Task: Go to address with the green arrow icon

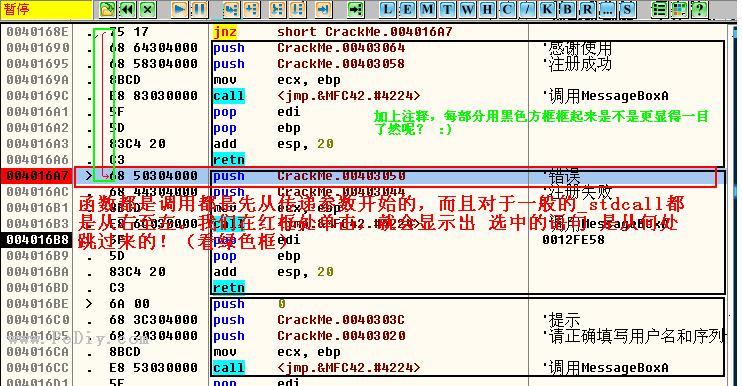Action: (355, 9)
